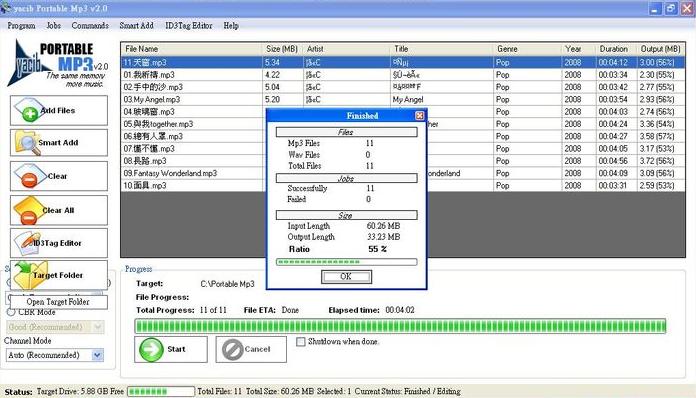Screen dimensions: 696x398
Task: Open the Program menu
Action: (21, 26)
